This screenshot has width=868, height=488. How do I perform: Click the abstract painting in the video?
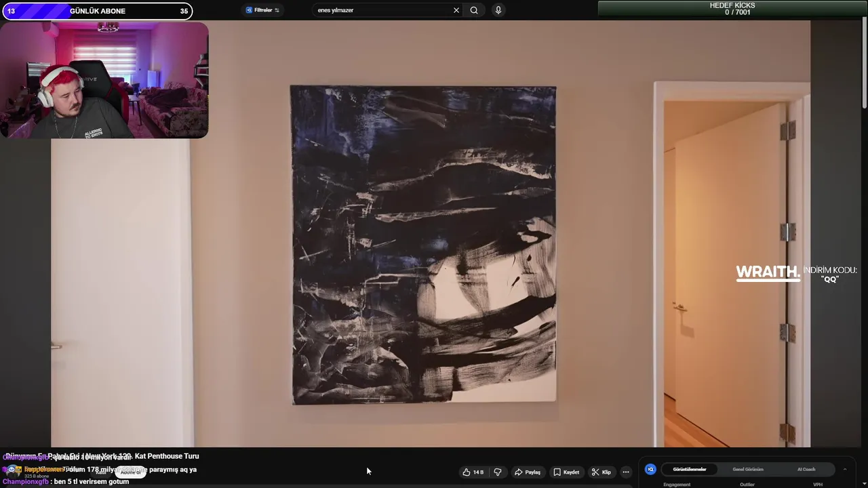[x=424, y=245]
